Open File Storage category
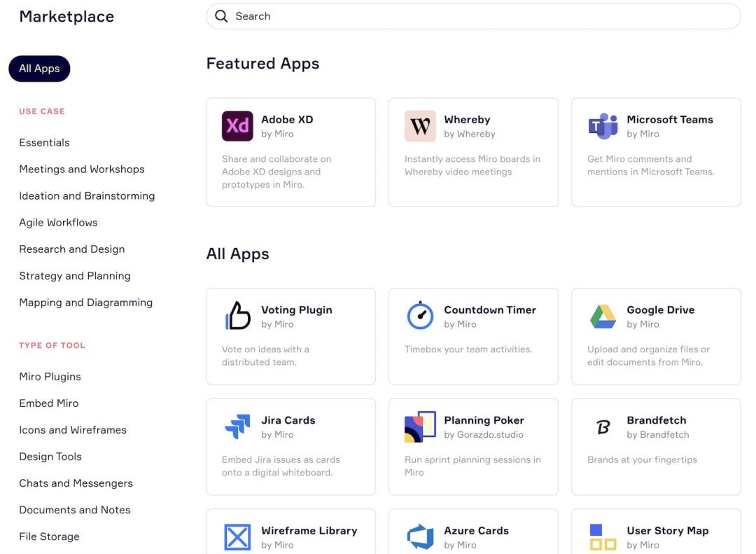 point(49,536)
